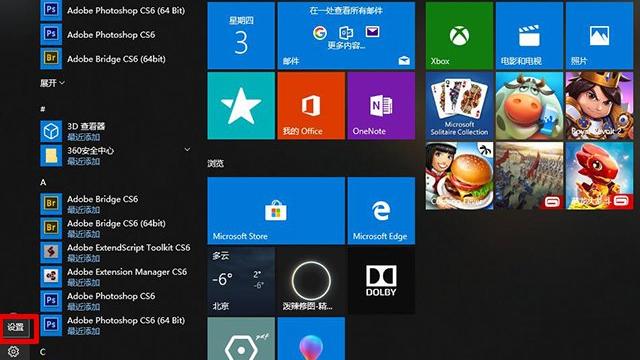Click the Adobe Extension Manager CS6 icon

tap(51, 276)
